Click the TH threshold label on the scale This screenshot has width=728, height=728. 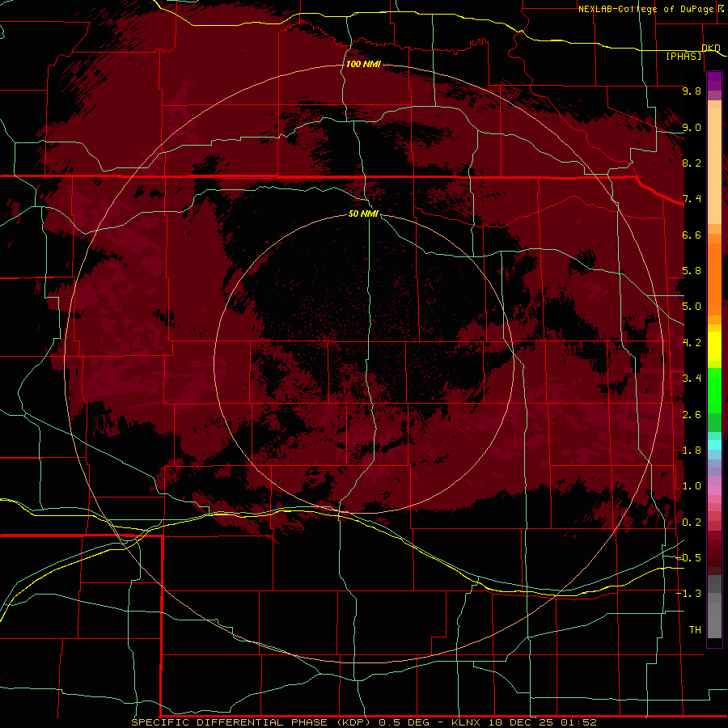coord(695,630)
